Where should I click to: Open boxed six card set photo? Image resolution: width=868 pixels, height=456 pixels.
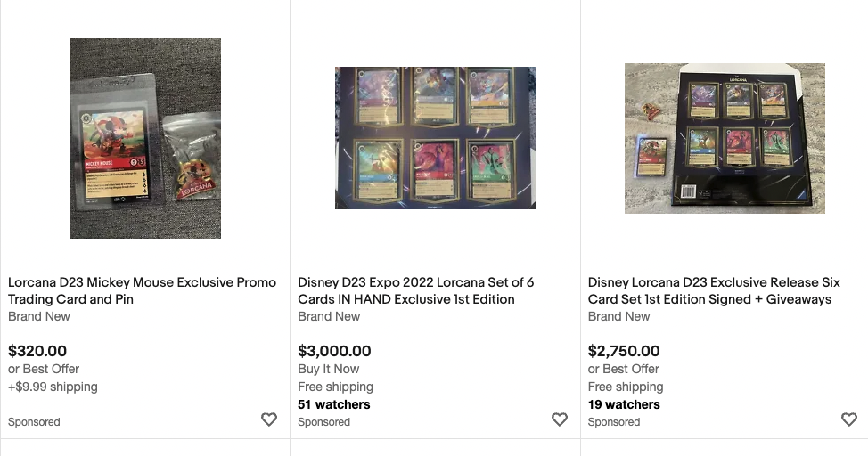[x=725, y=138]
